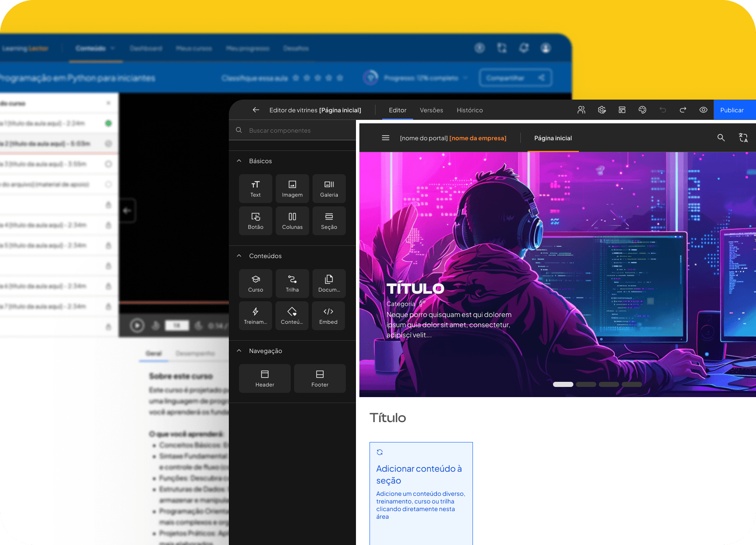Select the Página inicial tab in preview
Viewport: 756px width, 545px height.
pos(553,138)
